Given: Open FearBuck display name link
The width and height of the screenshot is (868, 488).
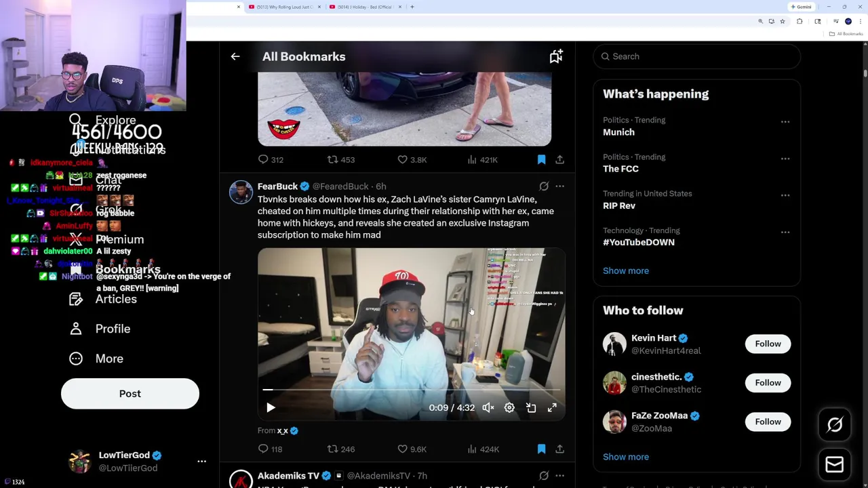Looking at the screenshot, I should 277,186.
